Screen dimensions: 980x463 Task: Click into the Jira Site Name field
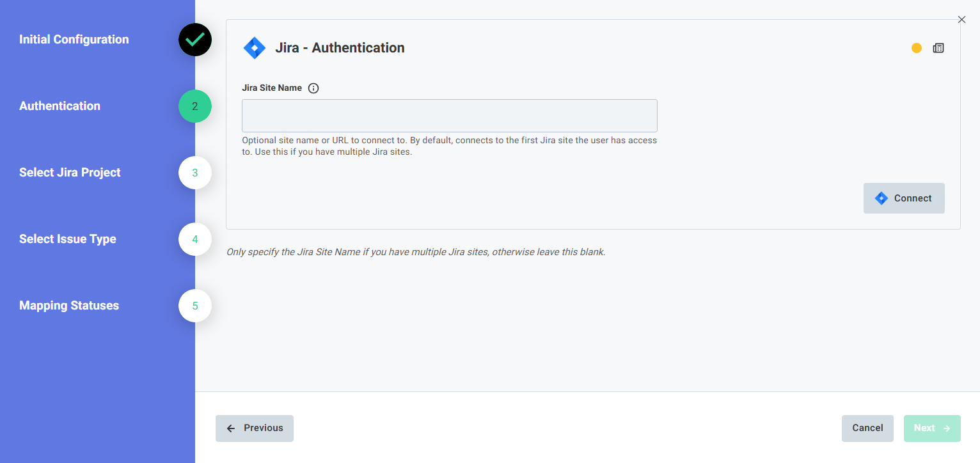click(450, 116)
